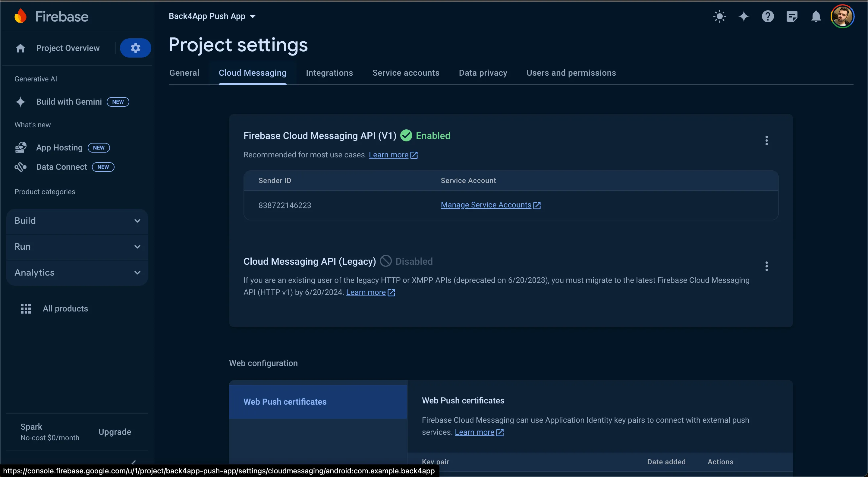The width and height of the screenshot is (868, 477).
Task: Open the release notes feedback icon
Action: (792, 16)
